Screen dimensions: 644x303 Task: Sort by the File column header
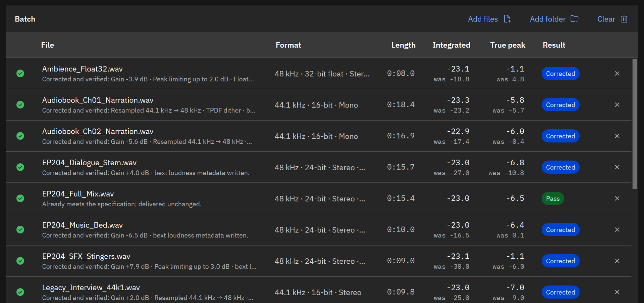pos(48,45)
